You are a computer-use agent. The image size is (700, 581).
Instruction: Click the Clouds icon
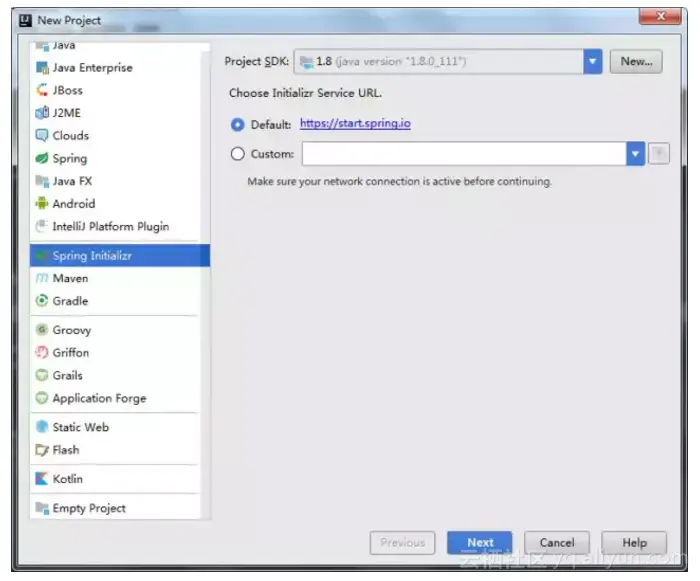(42, 135)
